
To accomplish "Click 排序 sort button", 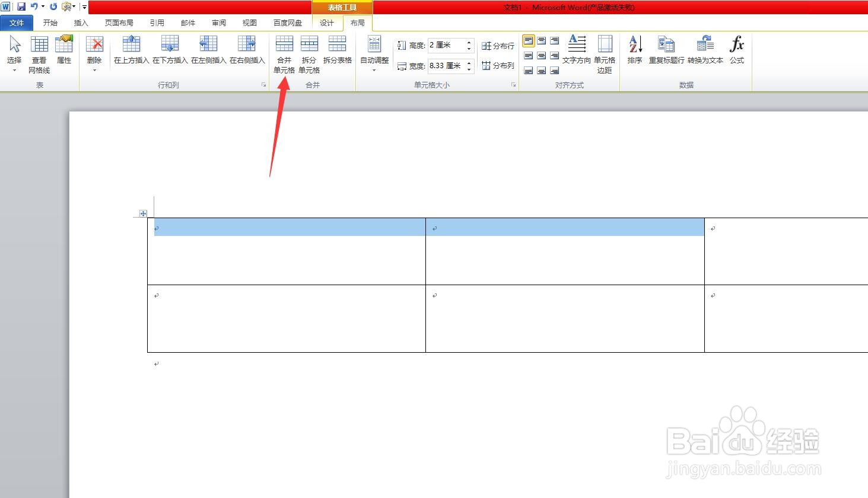I will tap(635, 50).
